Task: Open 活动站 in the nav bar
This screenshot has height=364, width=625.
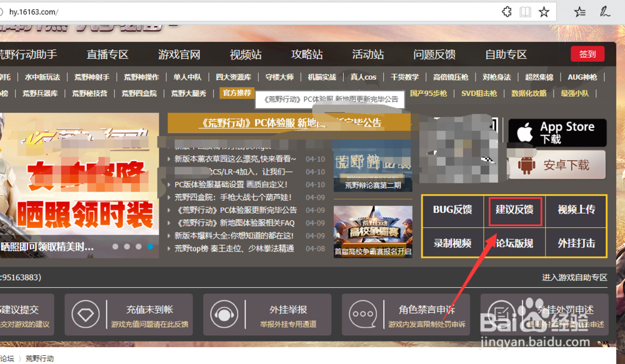Action: pyautogui.click(x=367, y=54)
